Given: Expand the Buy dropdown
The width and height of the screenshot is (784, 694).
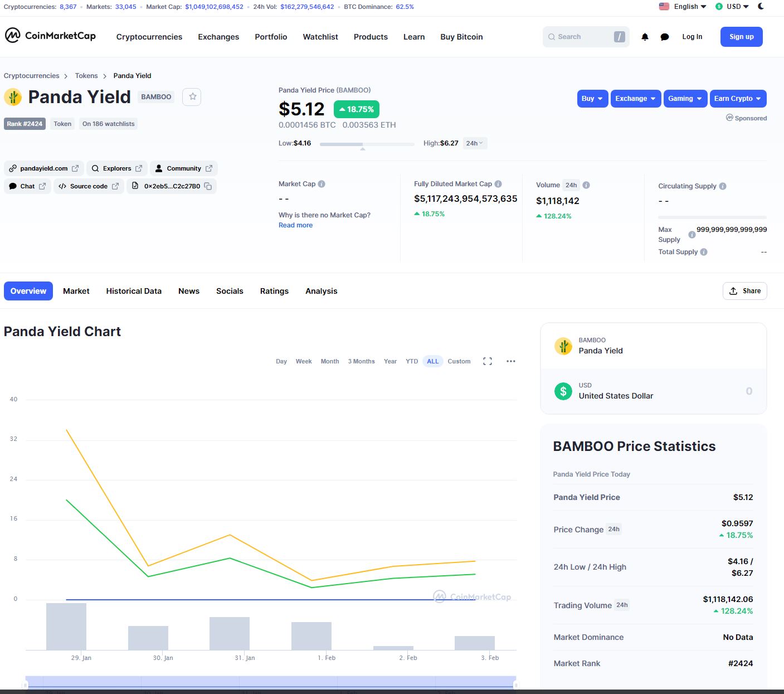Looking at the screenshot, I should tap(592, 99).
